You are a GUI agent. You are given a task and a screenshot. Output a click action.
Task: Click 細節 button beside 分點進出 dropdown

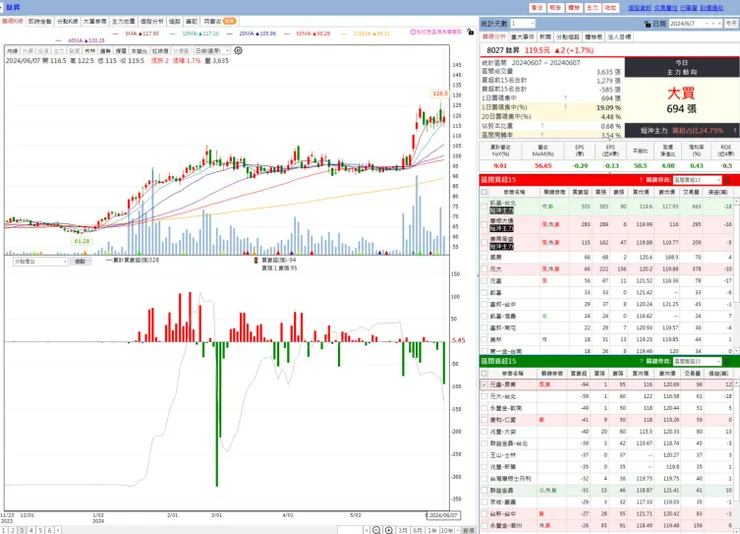pyautogui.click(x=80, y=261)
